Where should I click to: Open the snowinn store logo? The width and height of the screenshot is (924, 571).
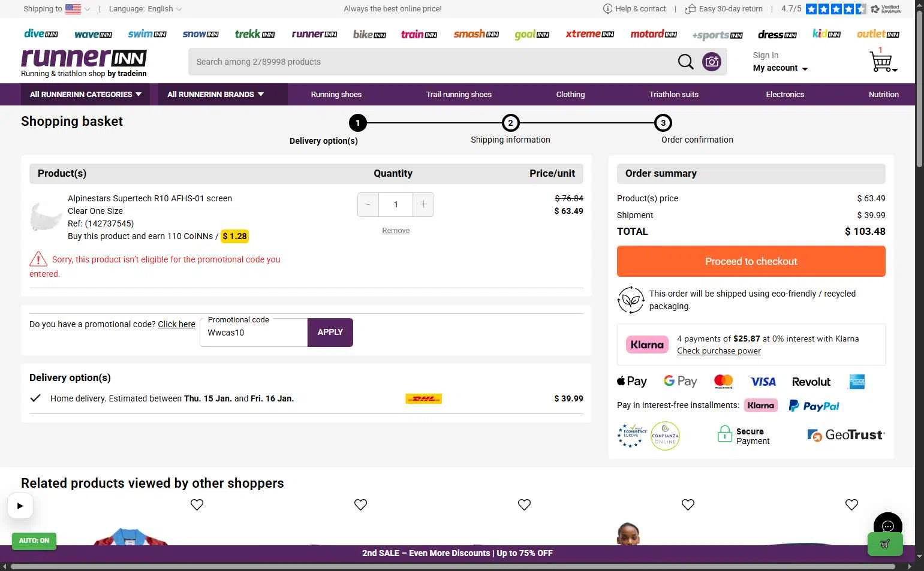coord(200,34)
